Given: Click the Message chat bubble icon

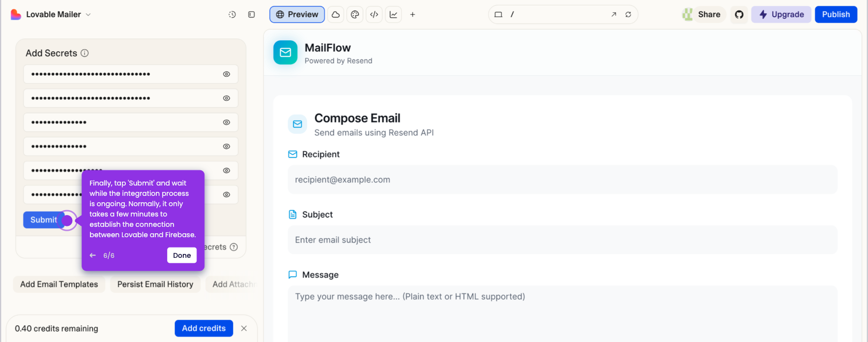Looking at the screenshot, I should (292, 275).
